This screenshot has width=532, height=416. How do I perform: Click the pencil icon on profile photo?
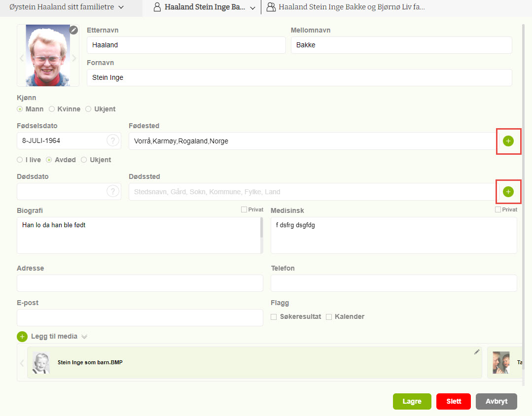coord(73,31)
